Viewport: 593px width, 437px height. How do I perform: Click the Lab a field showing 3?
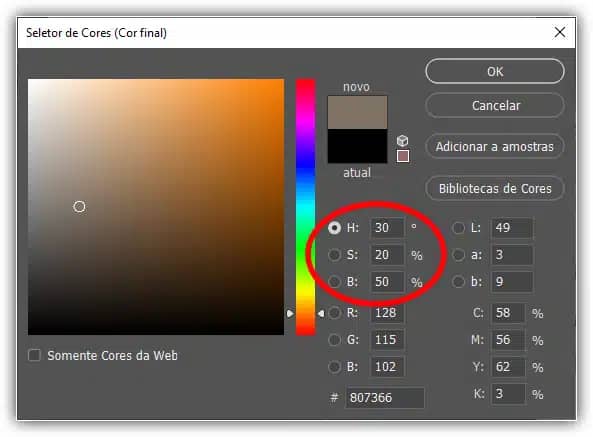(512, 255)
